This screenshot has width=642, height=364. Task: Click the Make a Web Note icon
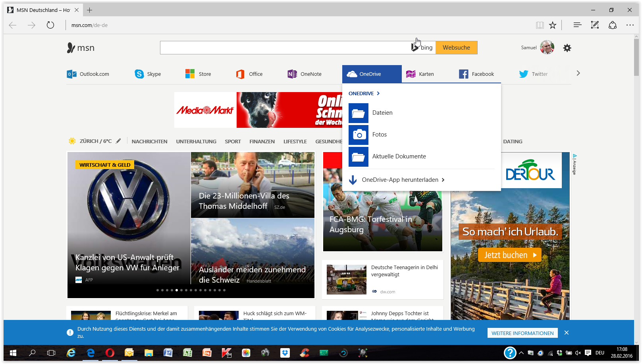coord(595,25)
